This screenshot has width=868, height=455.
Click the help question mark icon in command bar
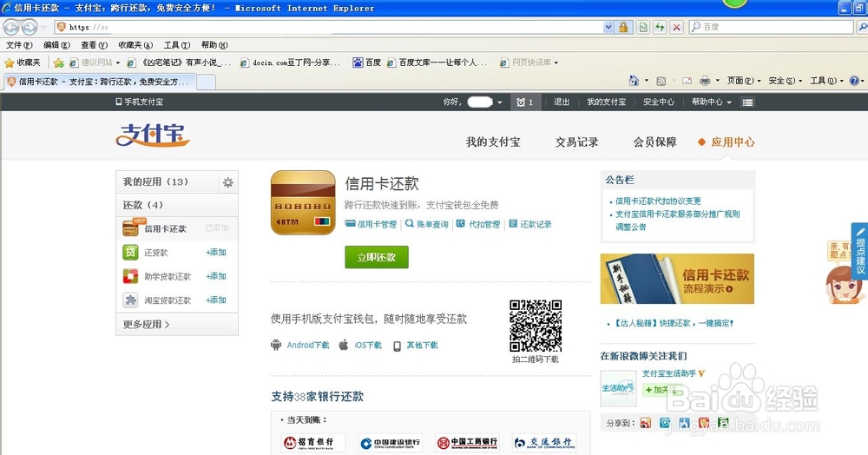(854, 81)
